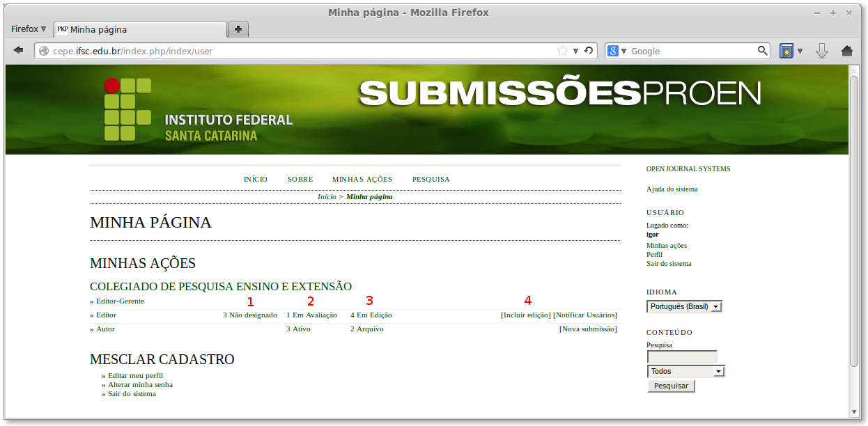Open the Downloads arrow icon
Image resolution: width=868 pixels, height=426 pixels.
tap(822, 50)
